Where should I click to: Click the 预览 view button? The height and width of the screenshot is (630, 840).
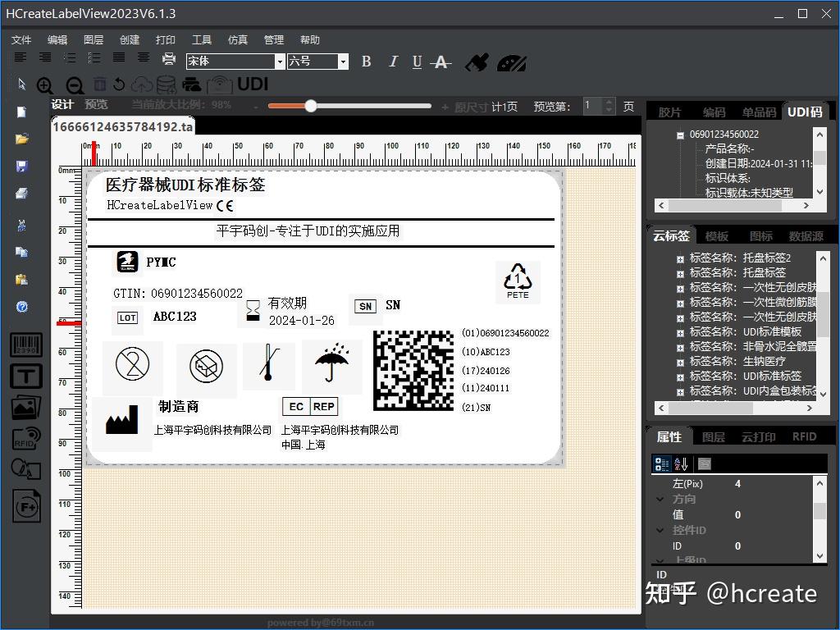click(96, 104)
